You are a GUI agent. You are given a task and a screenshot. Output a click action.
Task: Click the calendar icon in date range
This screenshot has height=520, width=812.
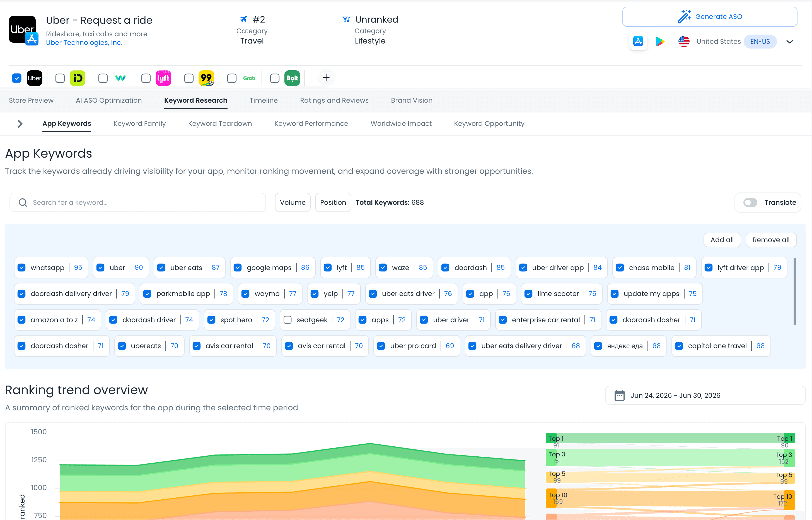pyautogui.click(x=619, y=395)
